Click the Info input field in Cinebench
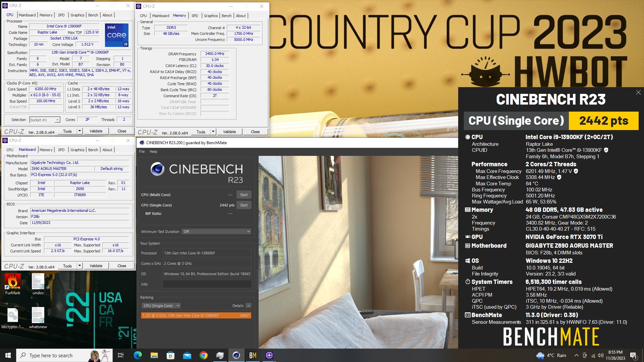This screenshot has width=644, height=362. tap(207, 284)
